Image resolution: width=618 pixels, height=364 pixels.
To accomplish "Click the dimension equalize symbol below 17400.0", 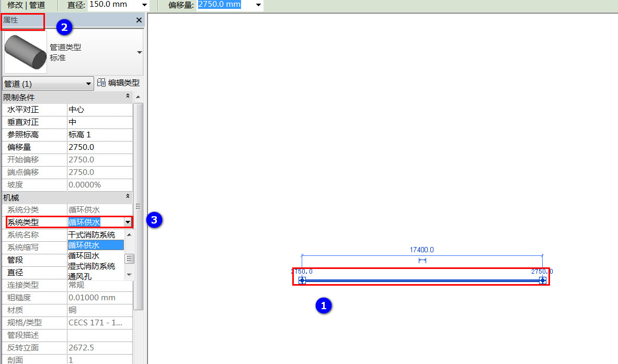I will [422, 261].
